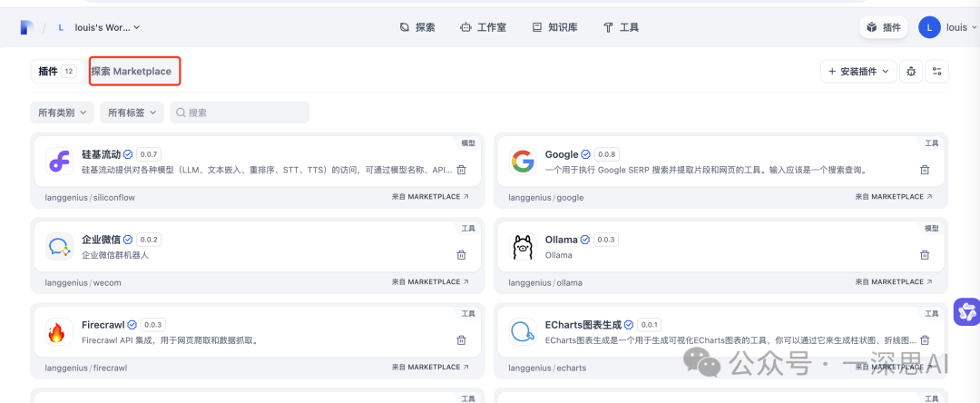Open 来自 MARKETPLACE link for ollama

tap(894, 281)
